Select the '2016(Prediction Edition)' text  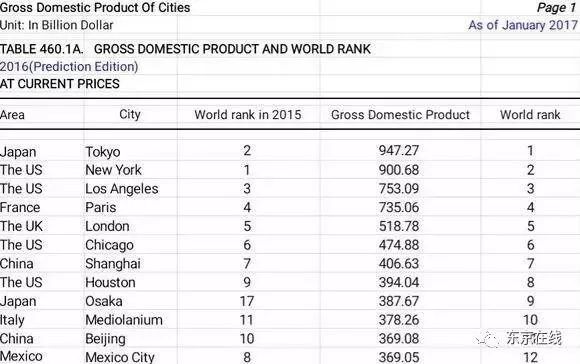(x=69, y=67)
